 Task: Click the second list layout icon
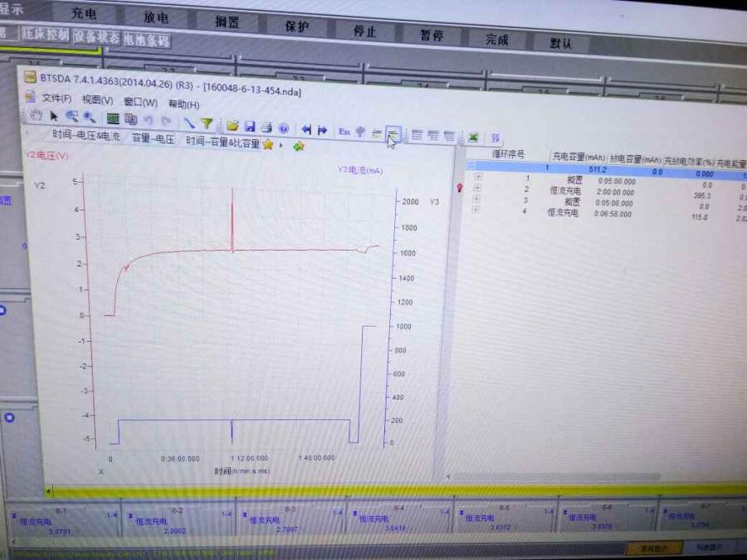click(x=433, y=136)
